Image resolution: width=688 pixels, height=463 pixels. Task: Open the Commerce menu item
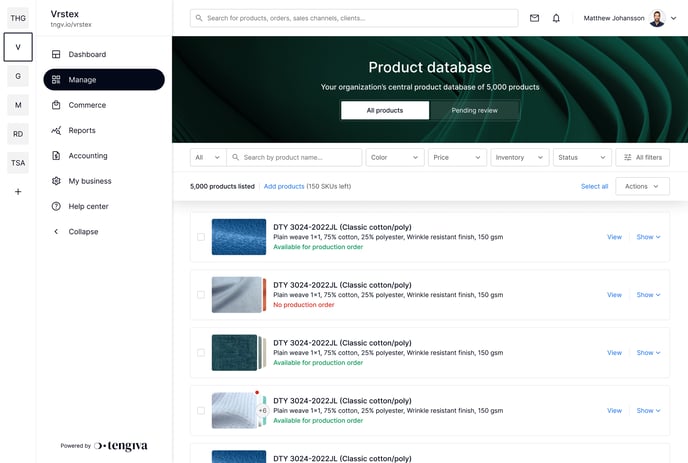point(104,105)
